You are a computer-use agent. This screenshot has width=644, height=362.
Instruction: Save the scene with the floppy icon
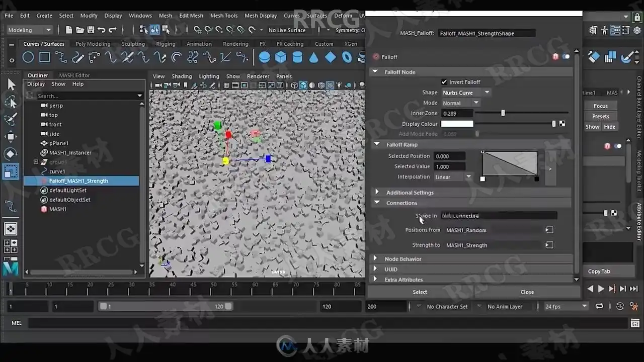91,30
